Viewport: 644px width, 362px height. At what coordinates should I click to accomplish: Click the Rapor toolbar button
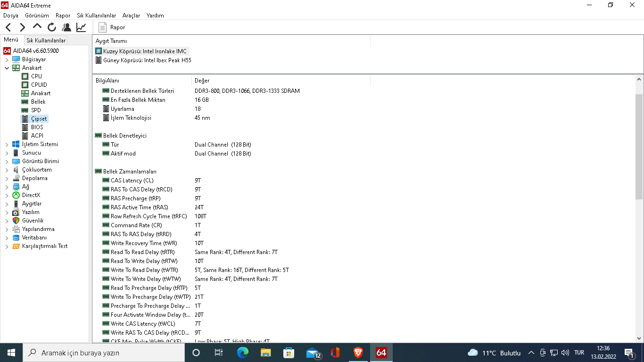(x=112, y=27)
